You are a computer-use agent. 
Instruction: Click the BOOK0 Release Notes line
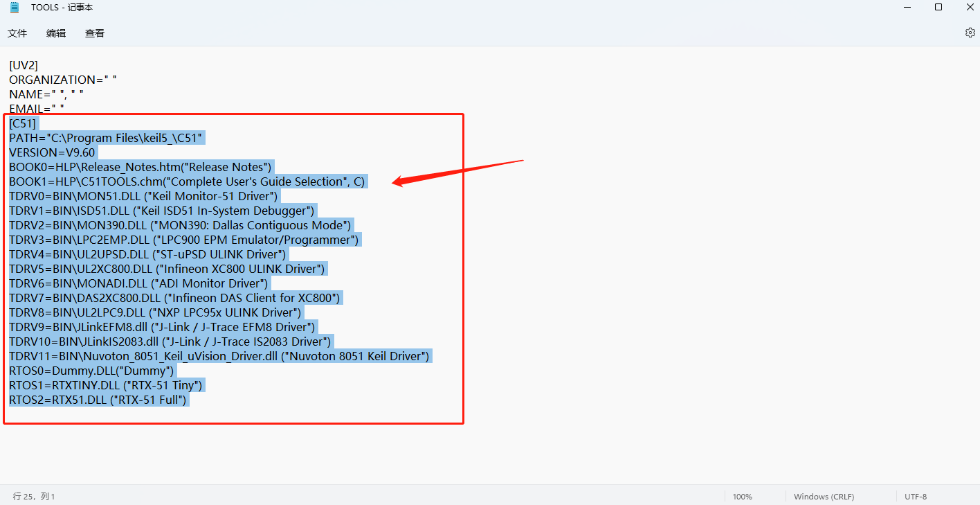pos(142,167)
